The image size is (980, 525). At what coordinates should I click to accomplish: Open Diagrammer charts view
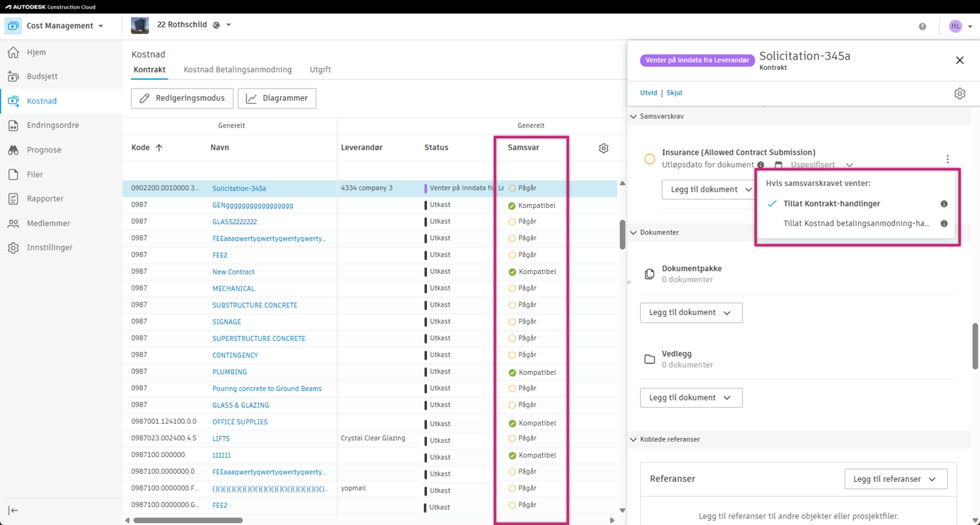click(x=277, y=98)
